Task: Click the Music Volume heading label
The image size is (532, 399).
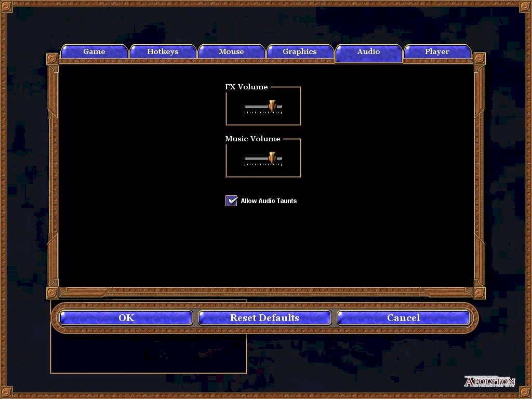Action: (x=253, y=139)
